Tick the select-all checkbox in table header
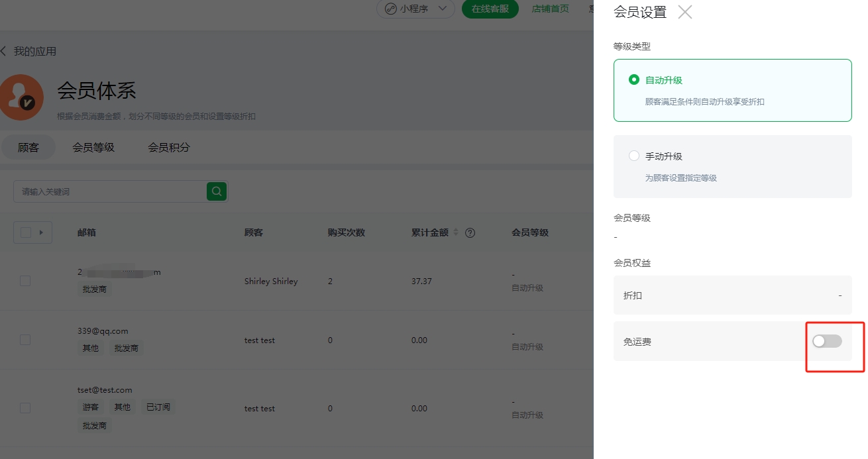 (x=26, y=232)
